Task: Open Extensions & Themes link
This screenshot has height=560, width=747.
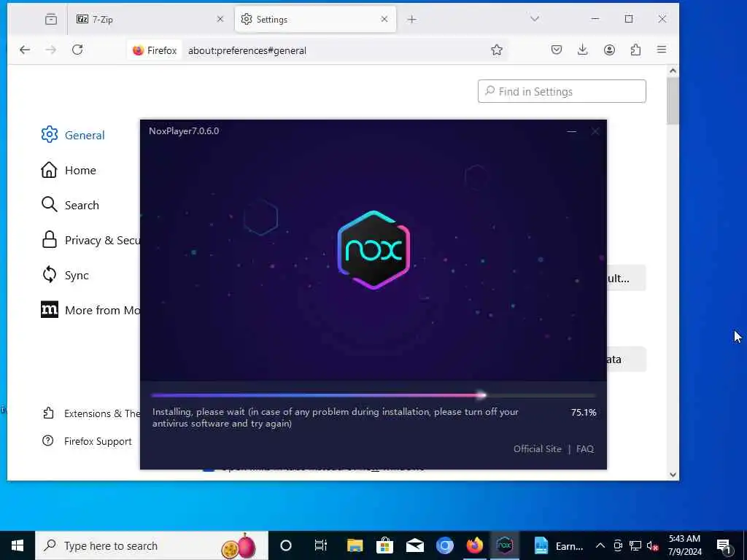Action: (x=91, y=413)
